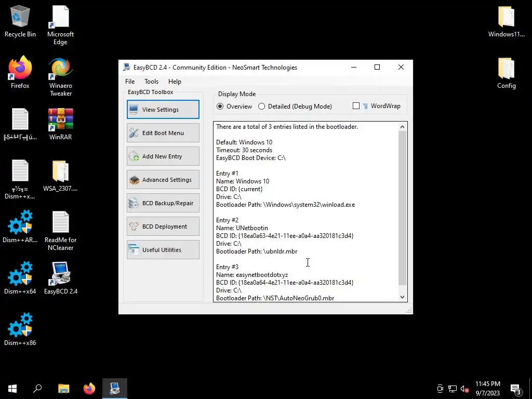Viewport: 532px width, 399px height.
Task: Click scrollbar down arrow in entries list
Action: 402,297
